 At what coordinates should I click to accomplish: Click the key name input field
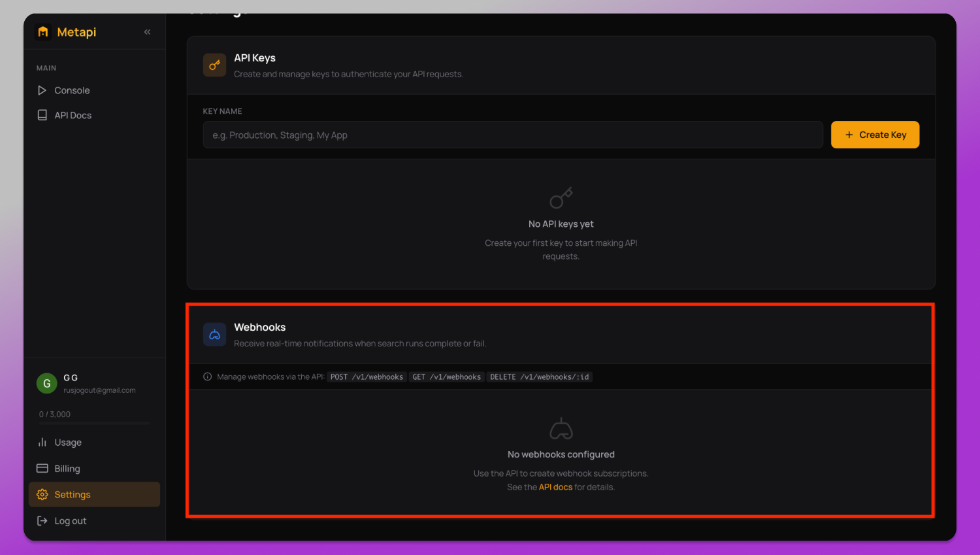click(513, 135)
